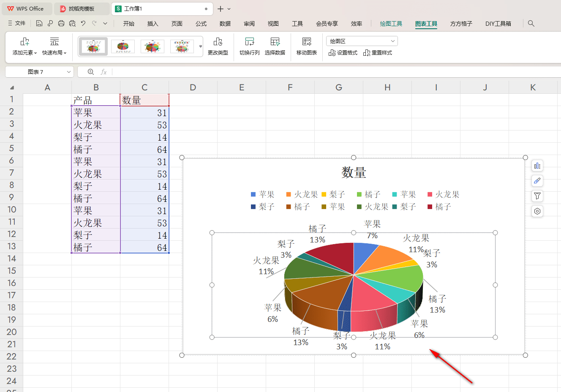Open the 绘图区 element selection dropdown
Image resolution: width=561 pixels, height=392 pixels.
(x=362, y=41)
